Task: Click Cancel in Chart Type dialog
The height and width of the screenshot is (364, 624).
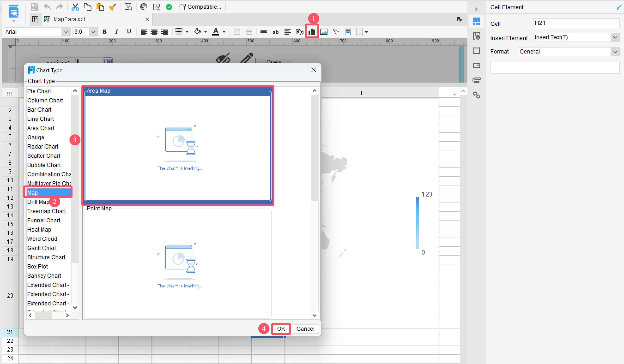Action: click(x=305, y=329)
